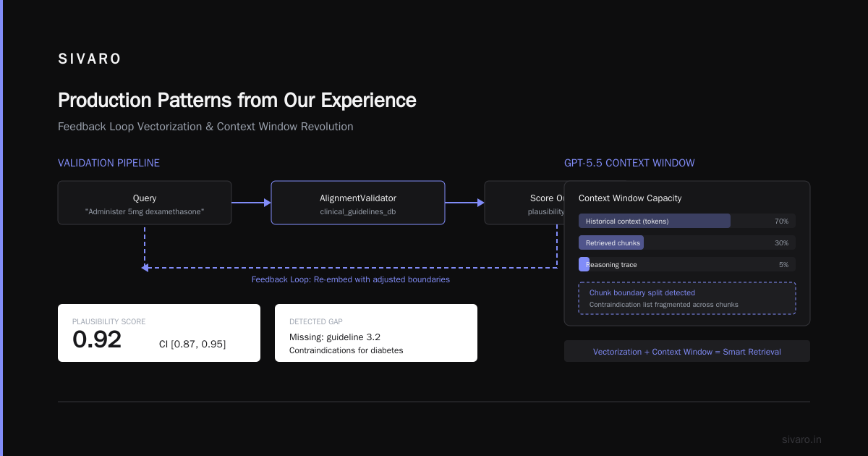Select the Query pipeline box

[145, 203]
